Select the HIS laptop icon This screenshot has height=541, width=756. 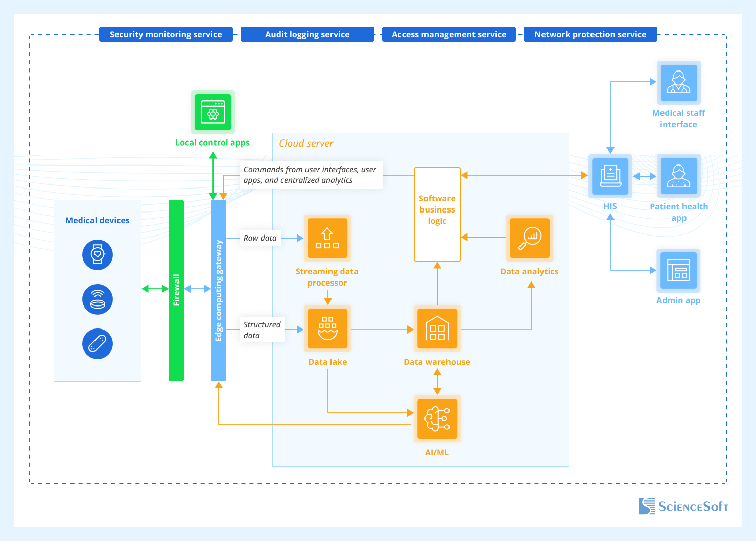[x=609, y=176]
